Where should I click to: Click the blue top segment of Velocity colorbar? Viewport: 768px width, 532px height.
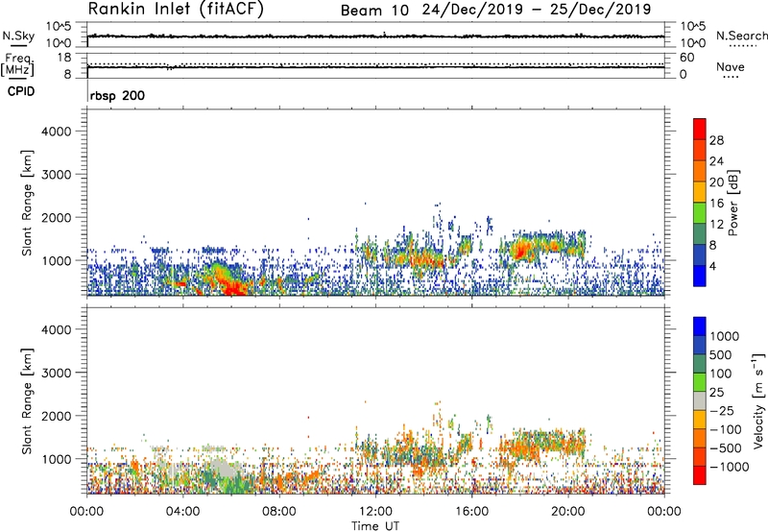(700, 326)
